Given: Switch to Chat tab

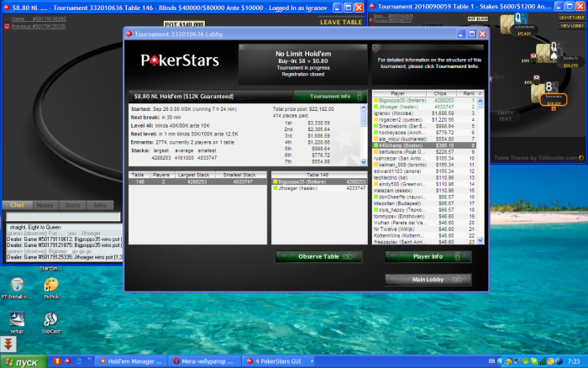Looking at the screenshot, I should (x=17, y=205).
